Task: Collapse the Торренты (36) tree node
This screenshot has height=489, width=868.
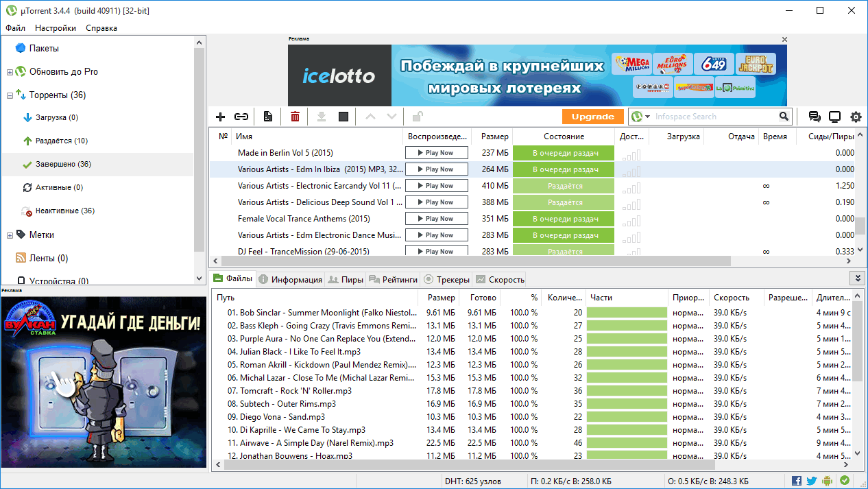Action: point(10,95)
